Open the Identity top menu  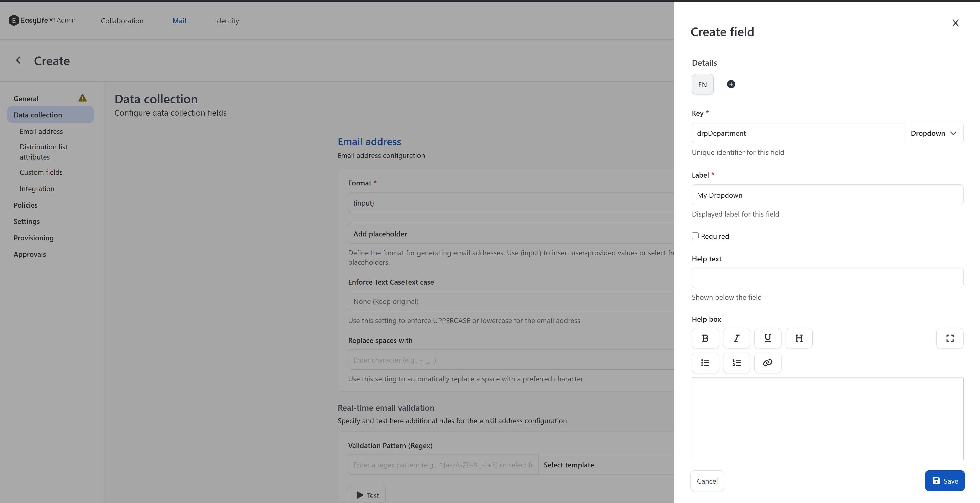[227, 21]
